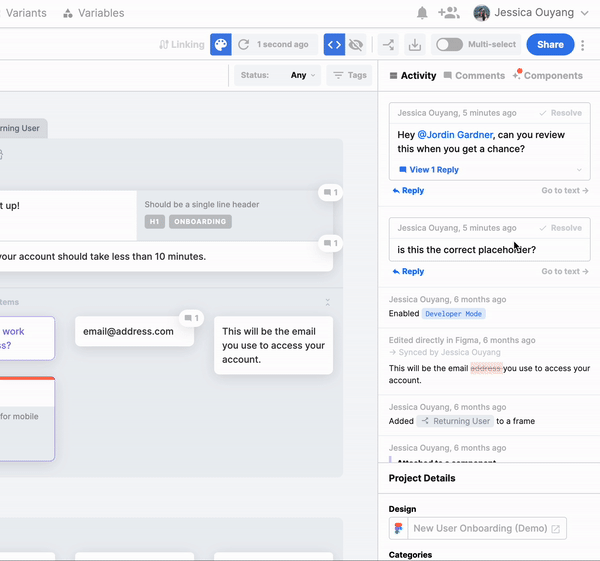This screenshot has height=561, width=600.
Task: Resolve the Jordin Gardner review comment
Action: (561, 113)
